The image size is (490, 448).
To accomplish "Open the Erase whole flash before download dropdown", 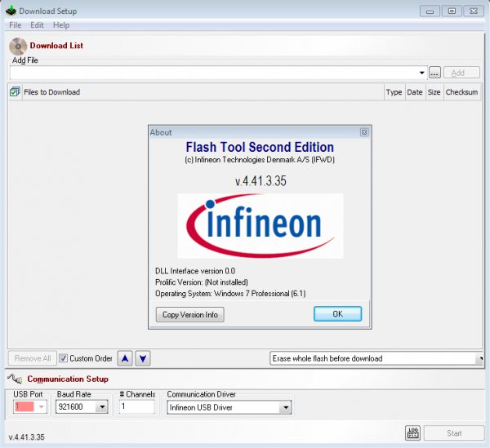I will point(376,358).
